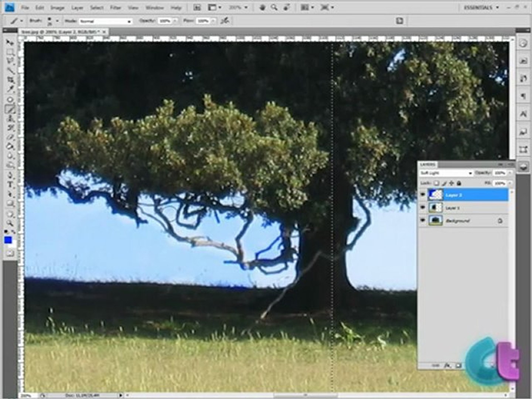Add a layer mask
Screen dimensions: 532x399
tap(458, 365)
